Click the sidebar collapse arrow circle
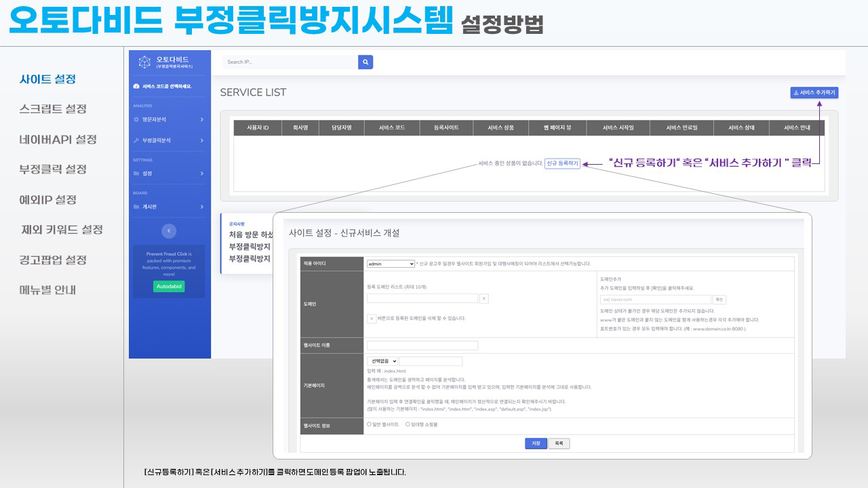The image size is (868, 488). click(x=170, y=230)
